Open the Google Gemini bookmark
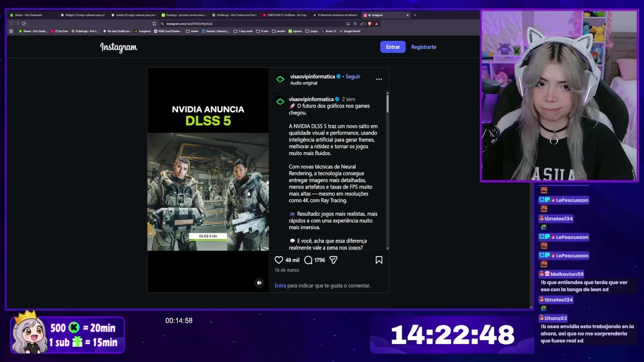The height and width of the screenshot is (362, 644). [x=350, y=31]
